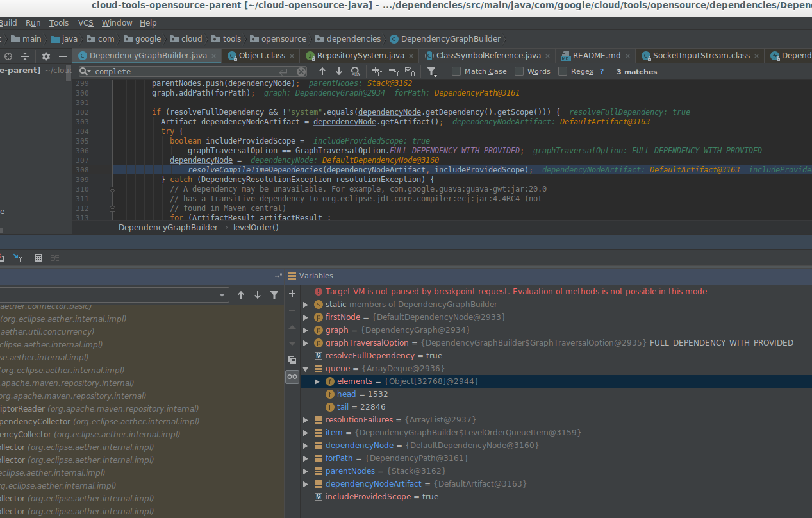
Task: Open thread selector dropdown in Frames panel
Action: (x=222, y=295)
